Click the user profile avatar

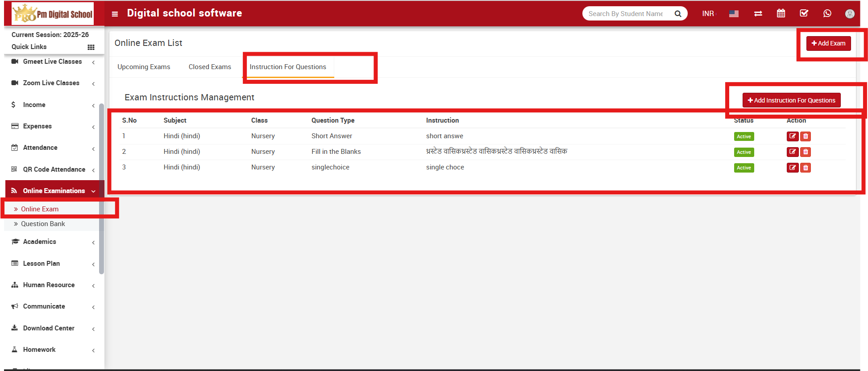pos(850,14)
